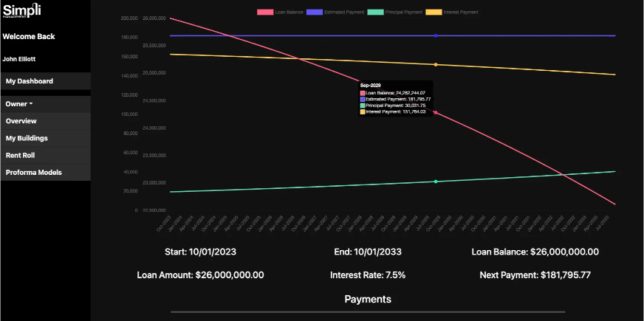This screenshot has height=321, width=644.
Task: Click the 140,000 y-axis label
Action: point(129,76)
